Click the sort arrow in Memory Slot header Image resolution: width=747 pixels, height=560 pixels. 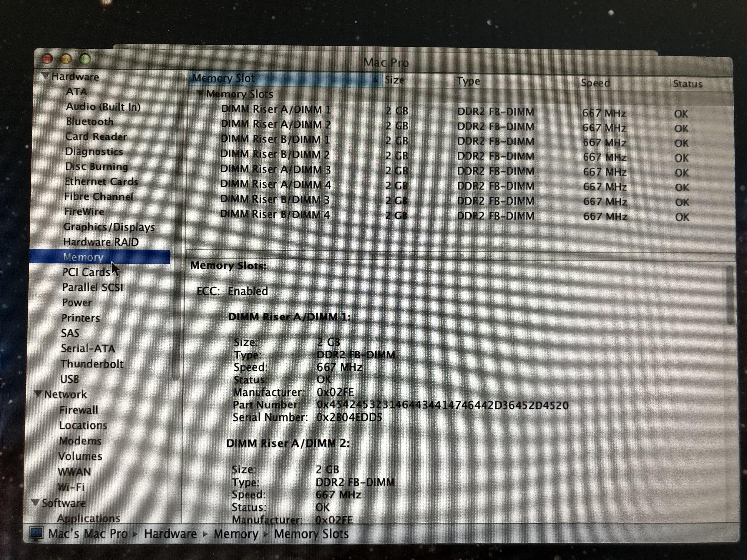point(374,80)
